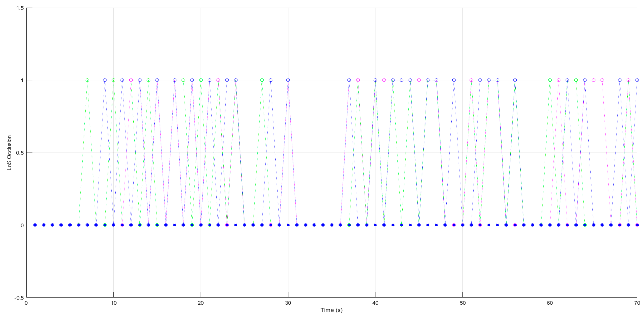Pick the blue circle marker at time 56, value 1
The height and width of the screenshot is (320, 644).
[515, 80]
